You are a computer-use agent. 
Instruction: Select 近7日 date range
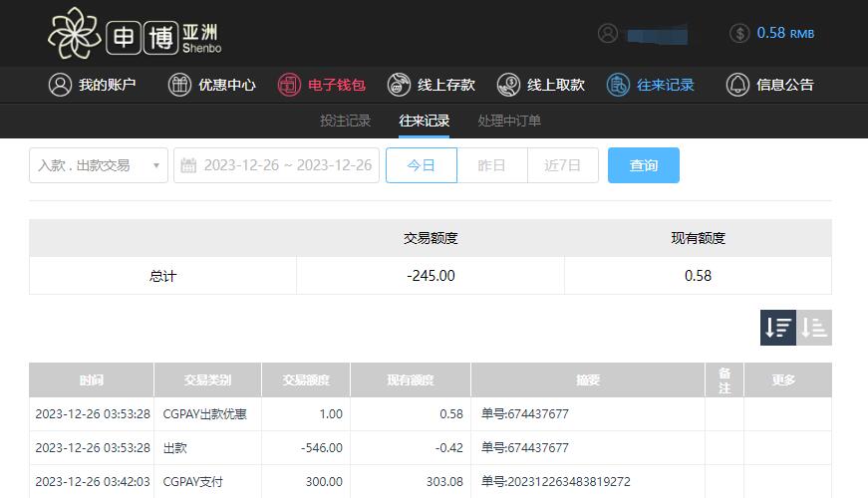click(x=563, y=165)
